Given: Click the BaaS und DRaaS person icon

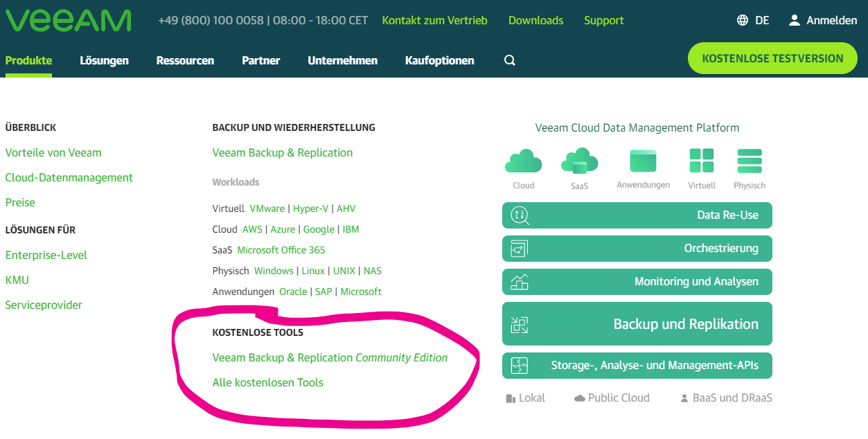Looking at the screenshot, I should (684, 398).
